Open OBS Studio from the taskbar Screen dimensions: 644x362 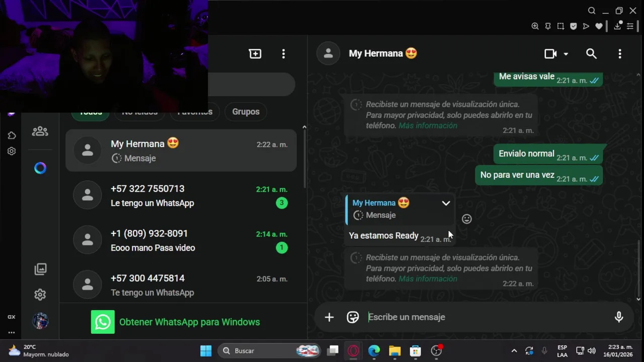click(x=436, y=351)
